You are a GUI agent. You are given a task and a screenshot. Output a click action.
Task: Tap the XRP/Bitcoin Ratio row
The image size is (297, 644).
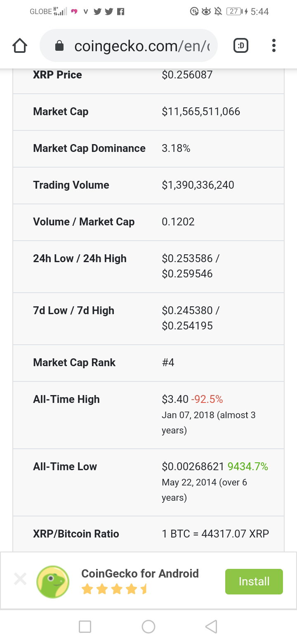(148, 534)
